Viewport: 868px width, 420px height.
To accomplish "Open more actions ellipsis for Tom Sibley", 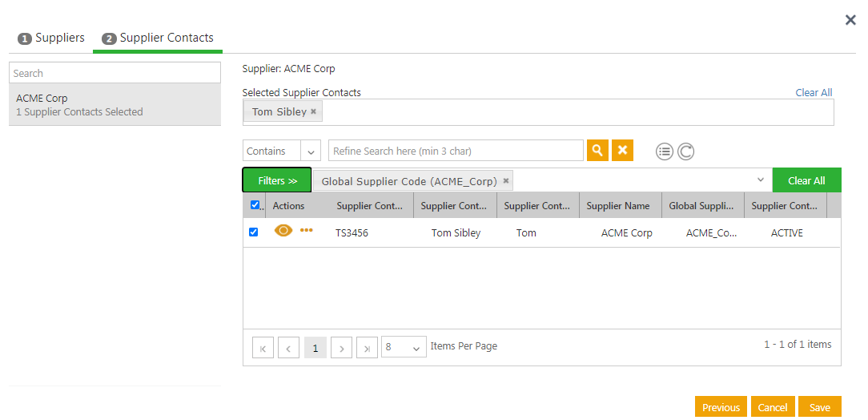I will tap(307, 231).
